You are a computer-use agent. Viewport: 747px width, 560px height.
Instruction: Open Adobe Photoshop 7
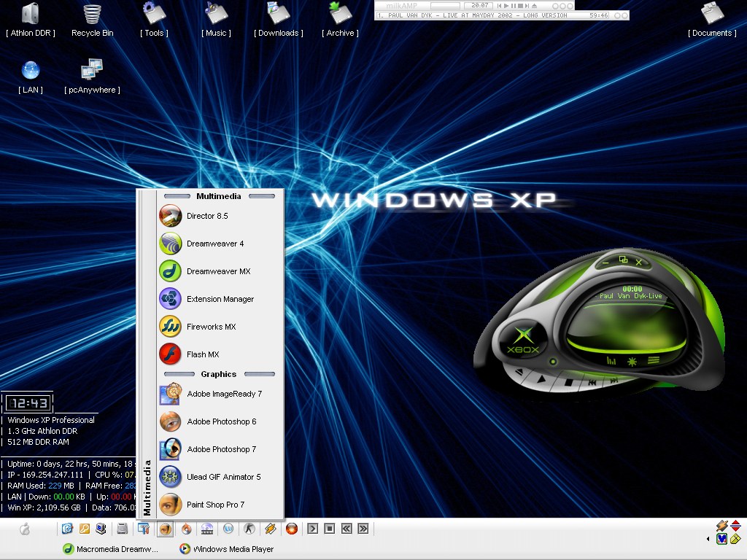click(221, 449)
